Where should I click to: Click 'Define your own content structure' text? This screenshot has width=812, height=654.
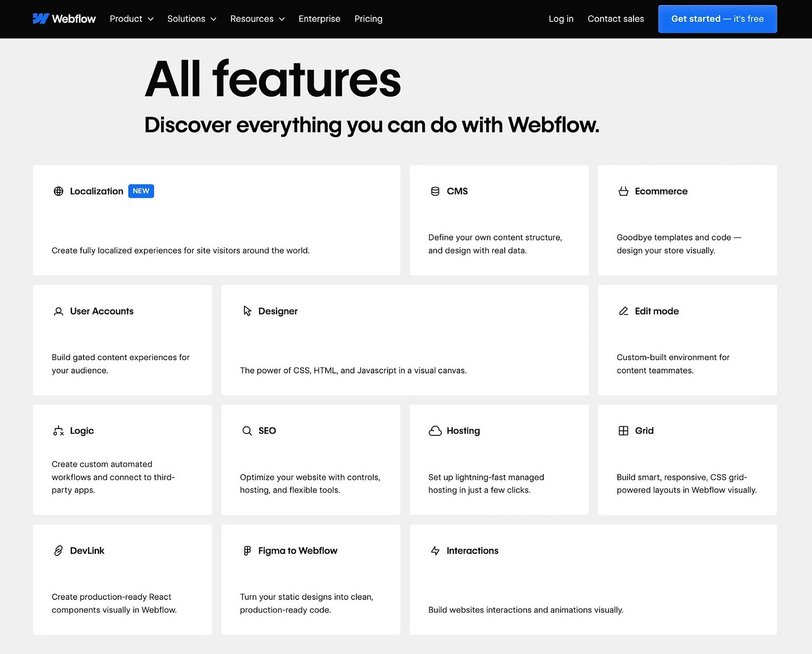[495, 244]
